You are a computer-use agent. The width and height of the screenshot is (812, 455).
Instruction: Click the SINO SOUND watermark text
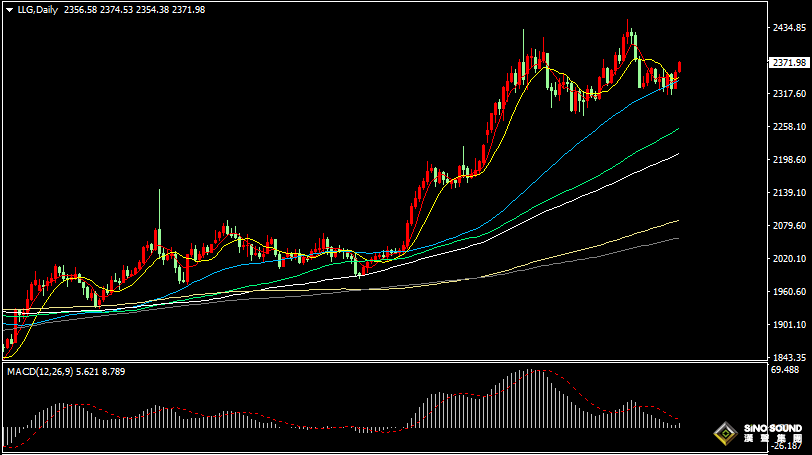coord(771,428)
